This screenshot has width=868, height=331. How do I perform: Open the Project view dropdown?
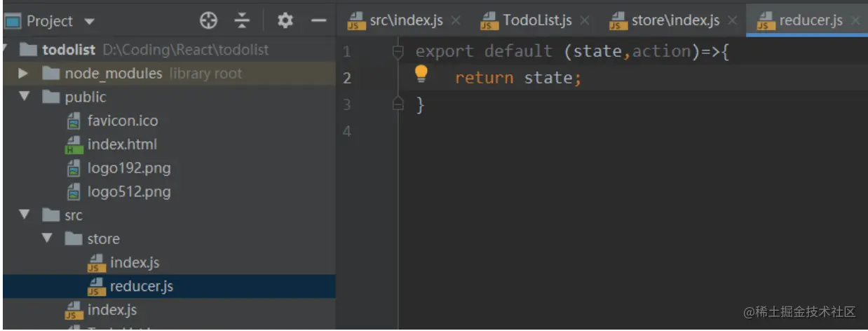pyautogui.click(x=50, y=21)
